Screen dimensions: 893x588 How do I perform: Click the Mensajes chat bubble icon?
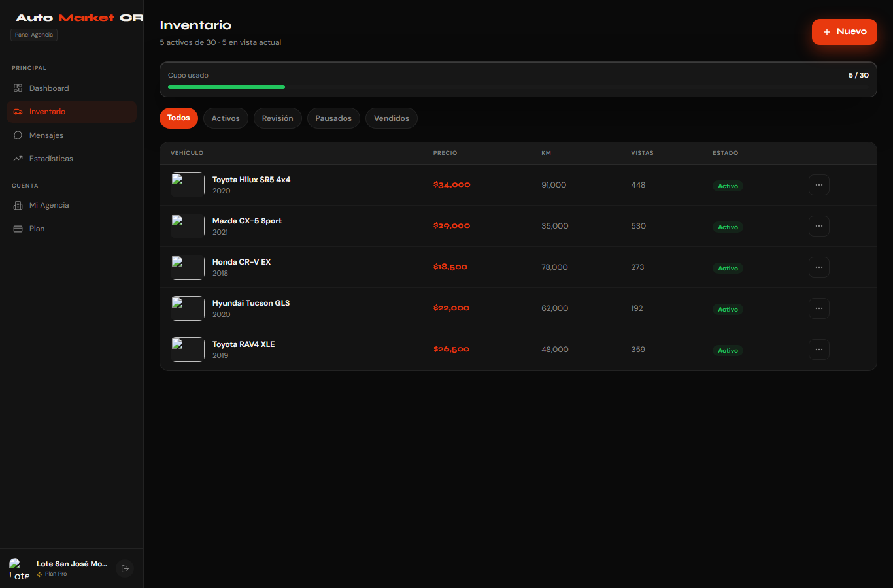[18, 135]
